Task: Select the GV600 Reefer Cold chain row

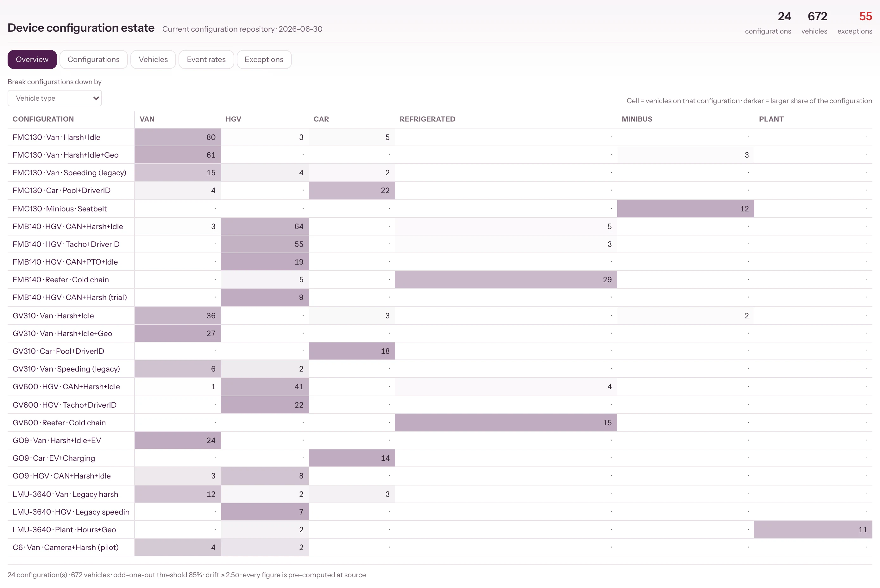Action: pyautogui.click(x=440, y=422)
